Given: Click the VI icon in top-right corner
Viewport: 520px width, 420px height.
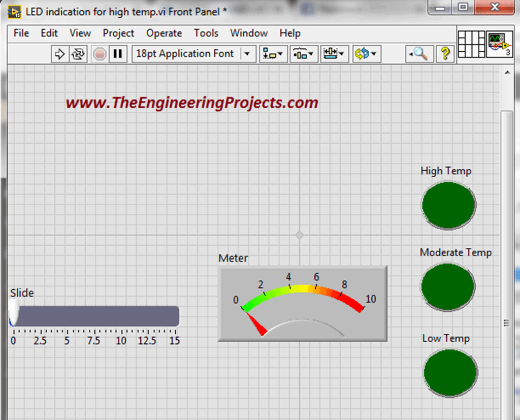Looking at the screenshot, I should click(499, 44).
